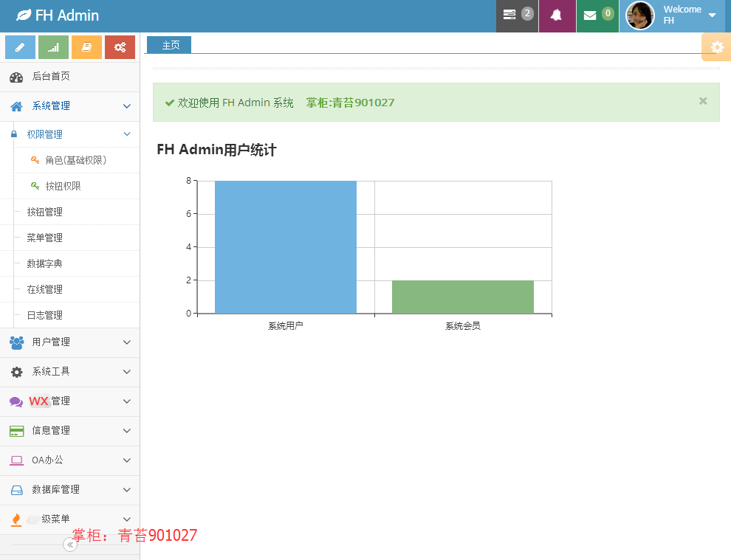The height and width of the screenshot is (560, 731).
Task: Click the red gears shortcut button
Action: coord(120,47)
